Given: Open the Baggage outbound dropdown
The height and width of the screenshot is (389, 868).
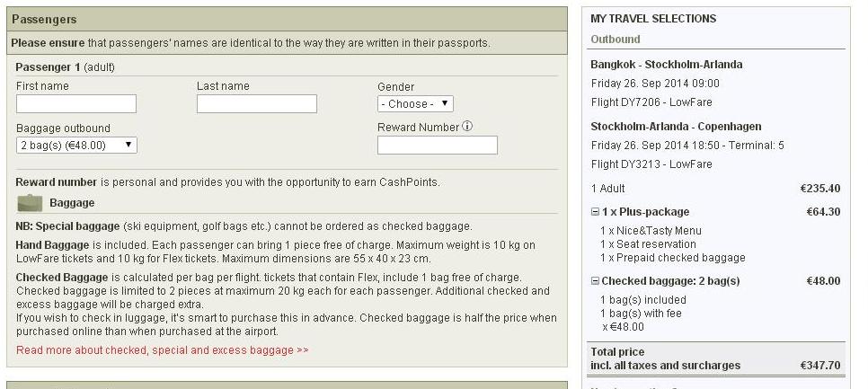Looking at the screenshot, I should tap(76, 145).
